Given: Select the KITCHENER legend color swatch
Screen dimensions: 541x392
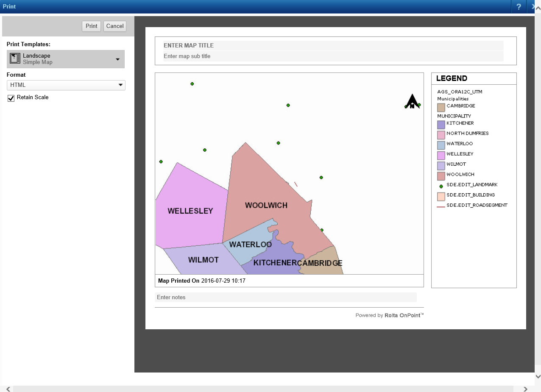Looking at the screenshot, I should [441, 125].
